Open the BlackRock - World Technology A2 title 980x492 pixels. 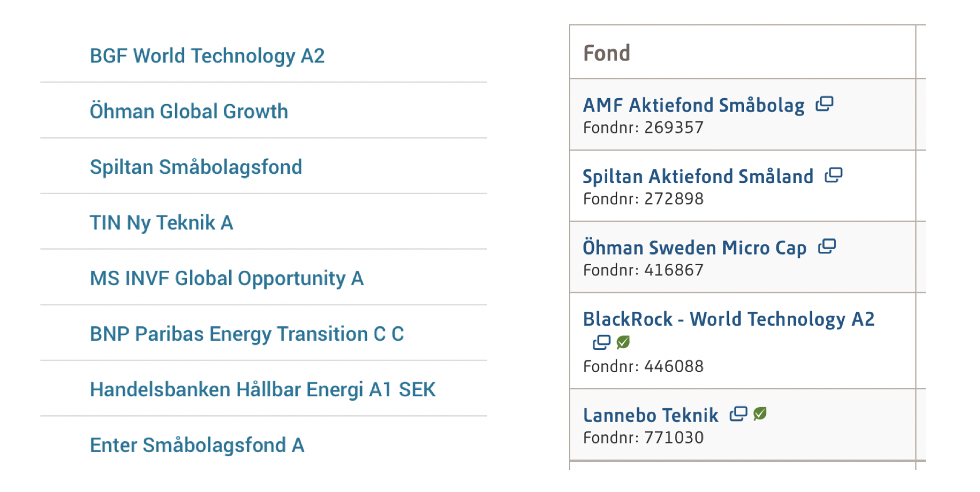coord(729,319)
